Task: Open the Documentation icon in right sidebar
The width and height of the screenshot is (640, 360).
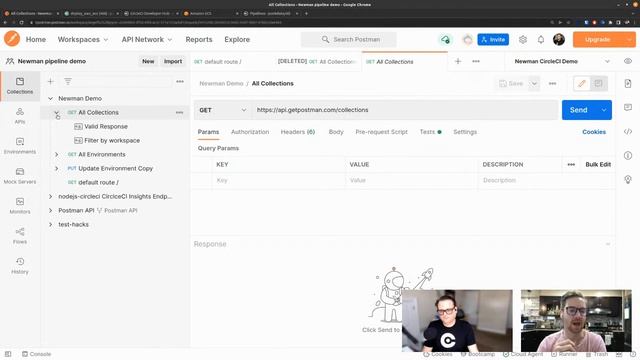Action: 628,83
